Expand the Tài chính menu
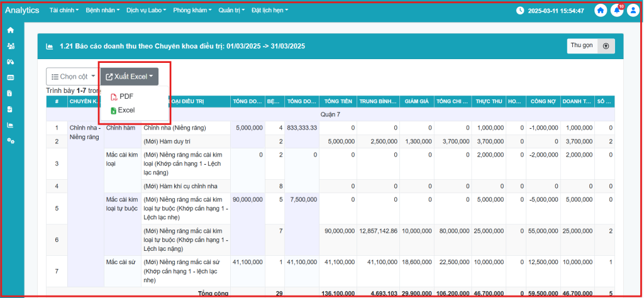 [x=63, y=11]
